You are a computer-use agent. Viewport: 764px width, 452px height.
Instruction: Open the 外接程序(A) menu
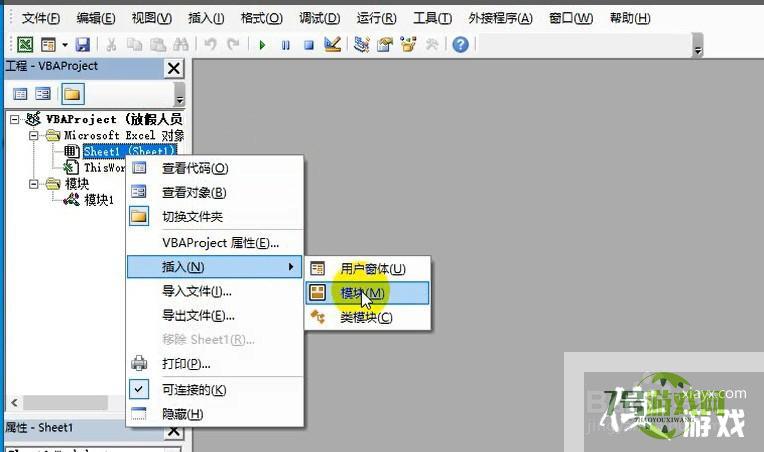pyautogui.click(x=500, y=19)
